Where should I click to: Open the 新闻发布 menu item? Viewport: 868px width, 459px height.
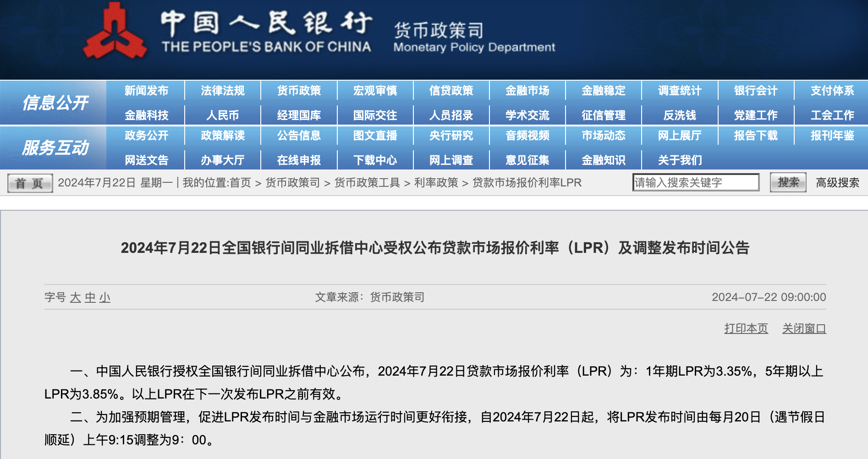[x=147, y=91]
